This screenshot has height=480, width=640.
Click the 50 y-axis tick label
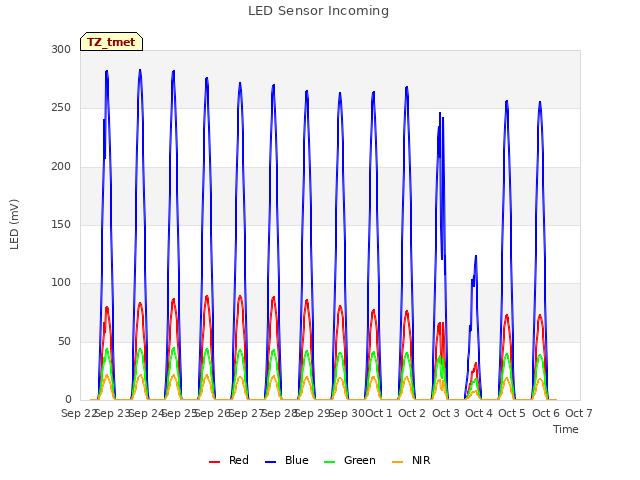64,341
